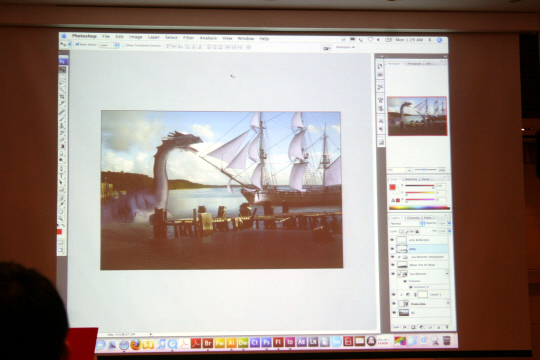Viewport: 540px width, 360px height.
Task: Click the layer style fx icon
Action: [x=405, y=327]
